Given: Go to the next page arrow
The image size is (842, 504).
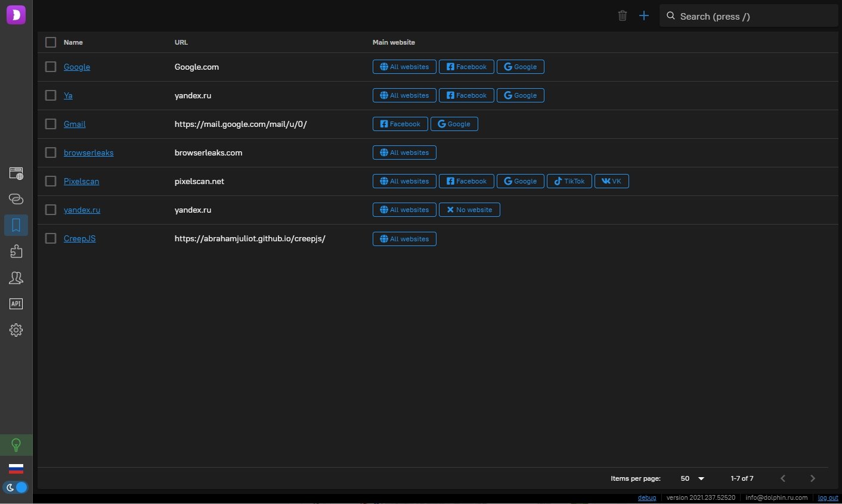Looking at the screenshot, I should pyautogui.click(x=812, y=478).
